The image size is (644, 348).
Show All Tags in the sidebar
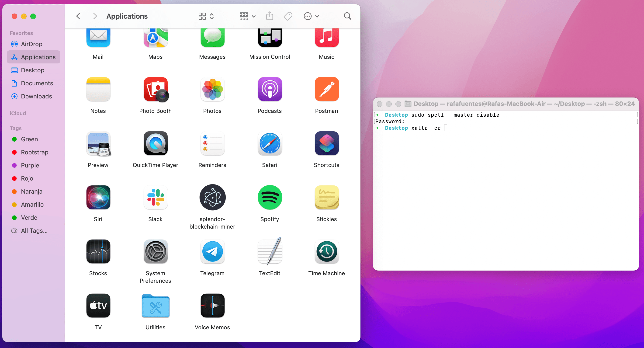(34, 231)
